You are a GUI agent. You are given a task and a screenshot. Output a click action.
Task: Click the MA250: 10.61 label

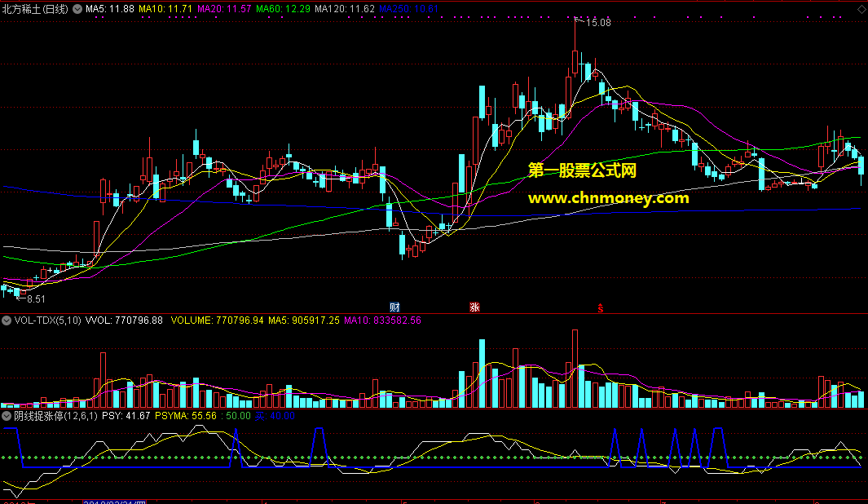pos(408,9)
